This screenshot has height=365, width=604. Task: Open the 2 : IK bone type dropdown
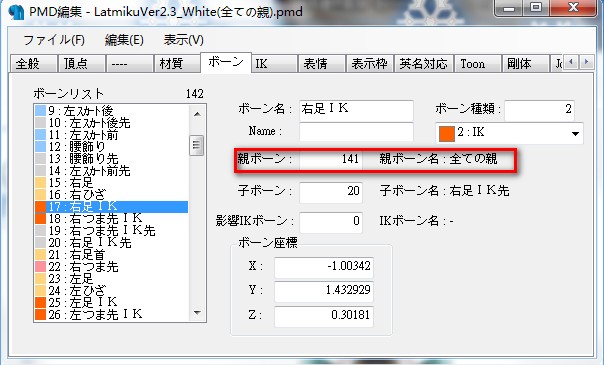click(x=509, y=133)
